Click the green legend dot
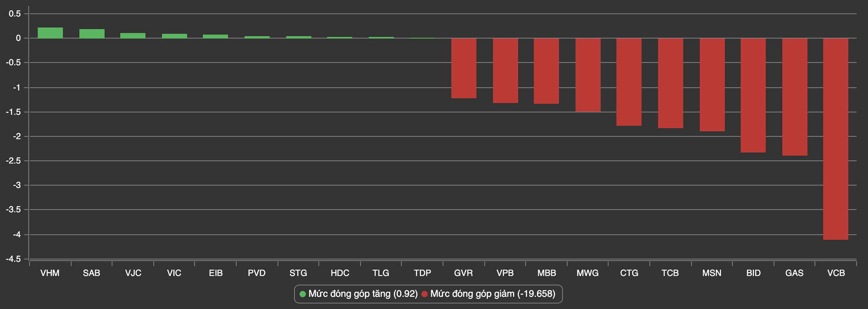The image size is (868, 309). 302,294
